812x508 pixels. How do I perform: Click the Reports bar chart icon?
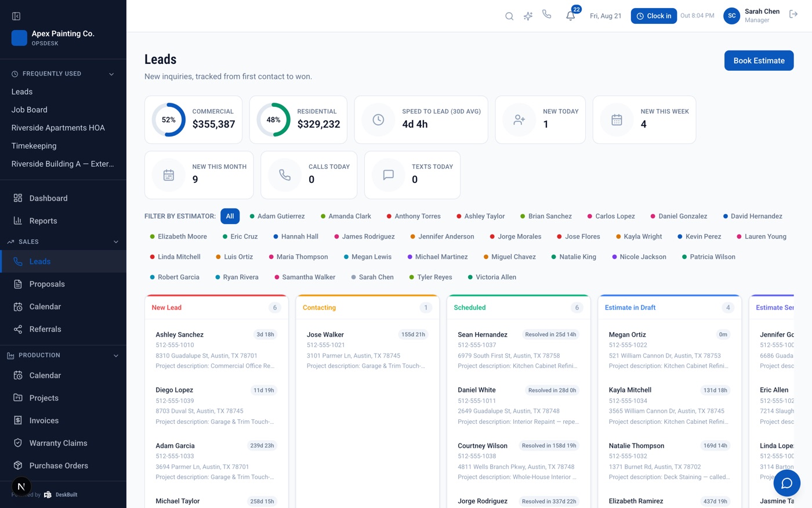pos(18,221)
